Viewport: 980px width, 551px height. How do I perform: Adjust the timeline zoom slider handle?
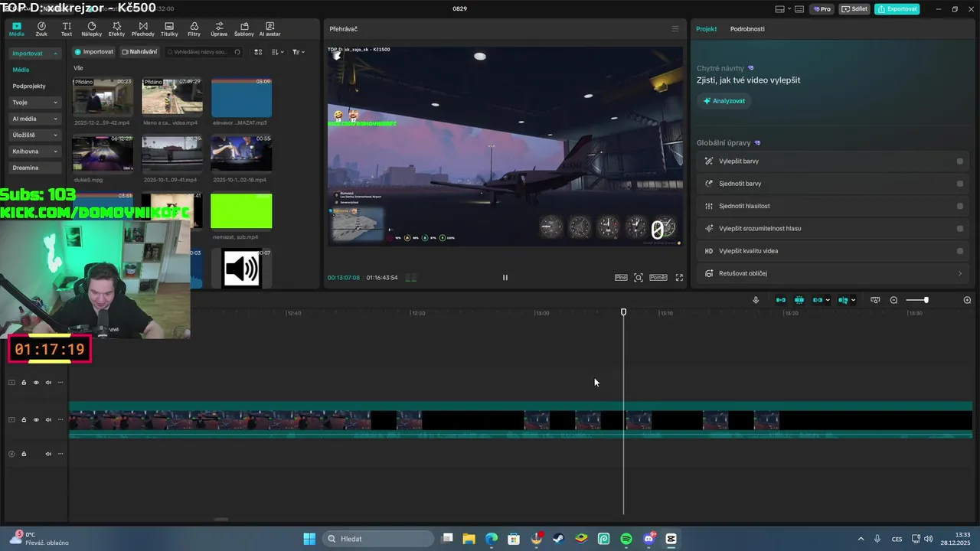click(x=926, y=300)
